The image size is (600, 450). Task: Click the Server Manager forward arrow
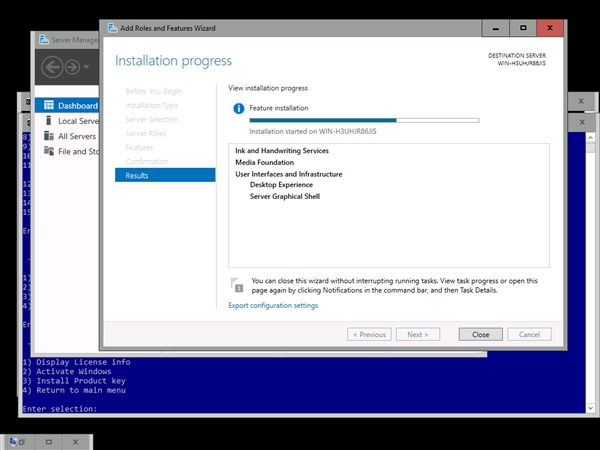click(x=73, y=68)
